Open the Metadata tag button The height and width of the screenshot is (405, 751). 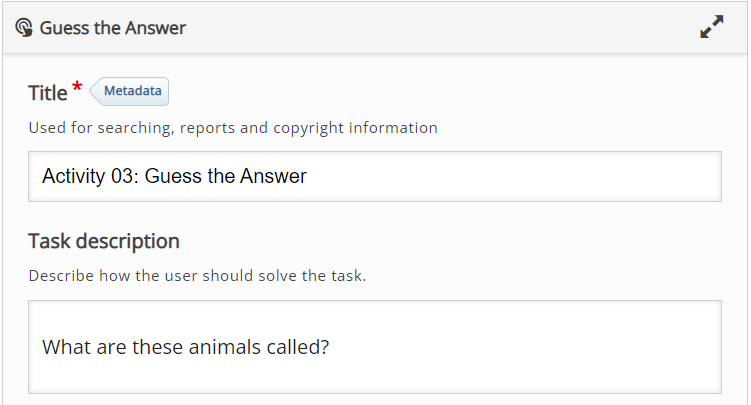point(129,91)
